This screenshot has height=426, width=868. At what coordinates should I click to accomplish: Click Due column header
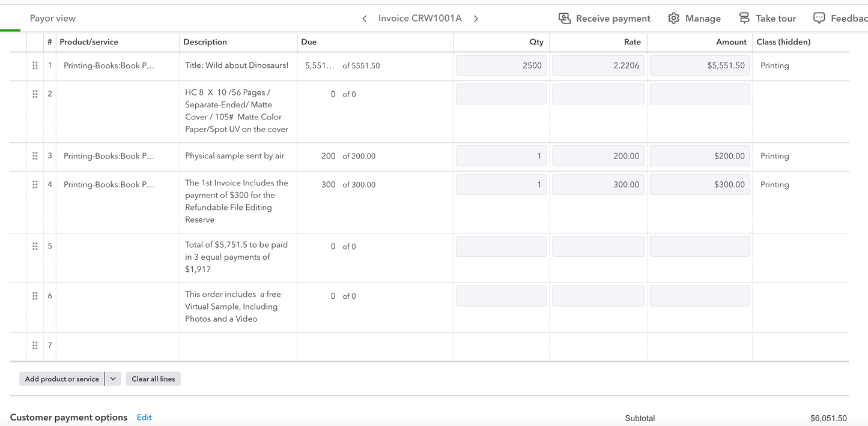click(309, 42)
